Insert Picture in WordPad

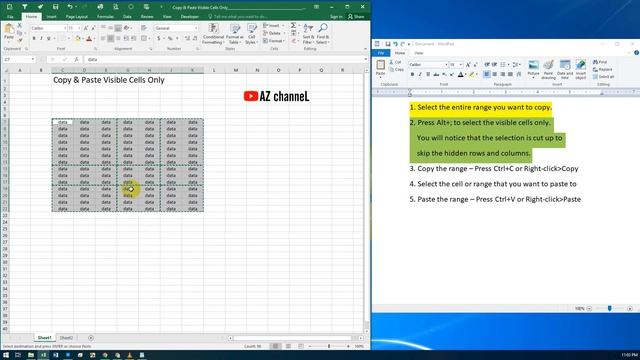pyautogui.click(x=533, y=69)
